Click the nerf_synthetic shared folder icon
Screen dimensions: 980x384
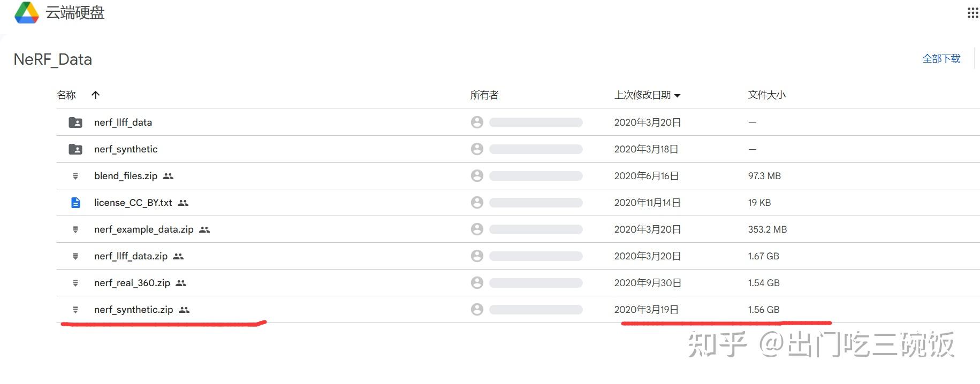point(75,149)
